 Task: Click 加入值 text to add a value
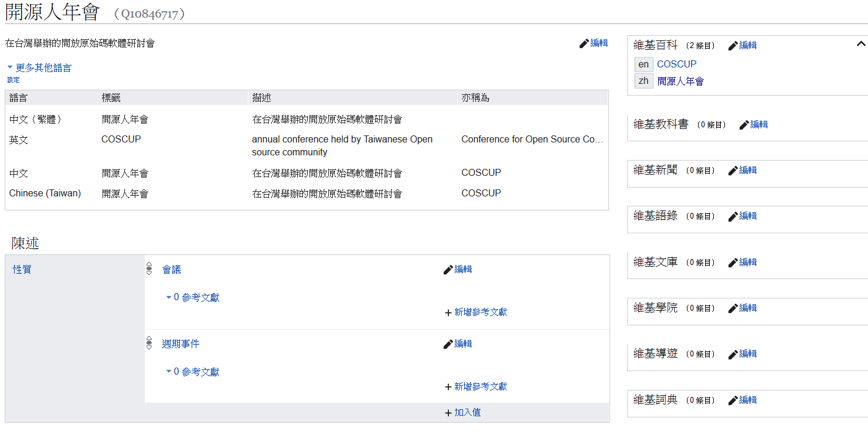[x=467, y=413]
